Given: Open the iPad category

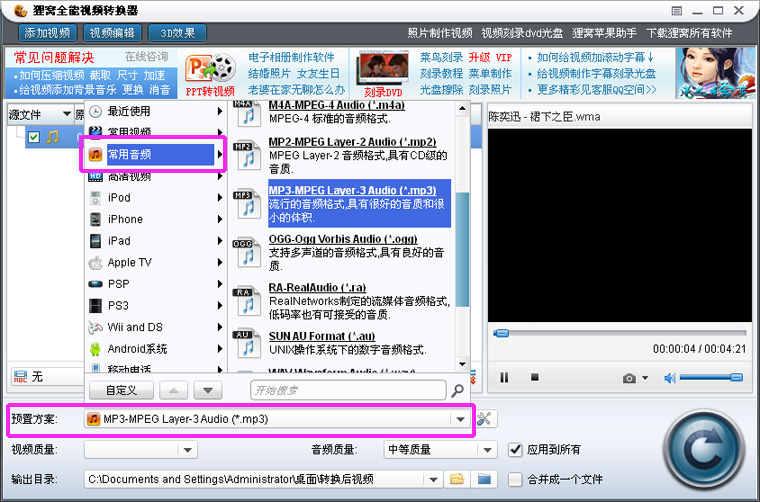Looking at the screenshot, I should coord(156,241).
